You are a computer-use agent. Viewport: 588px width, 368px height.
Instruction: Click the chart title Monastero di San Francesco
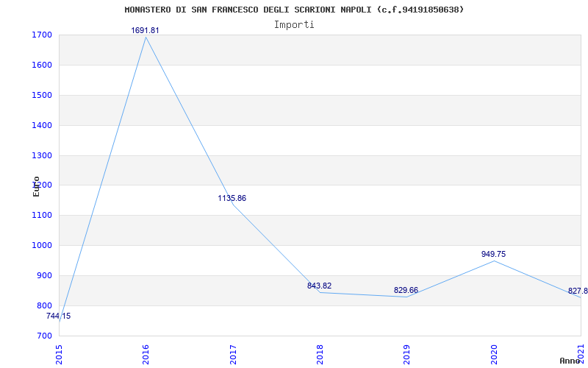click(x=294, y=10)
